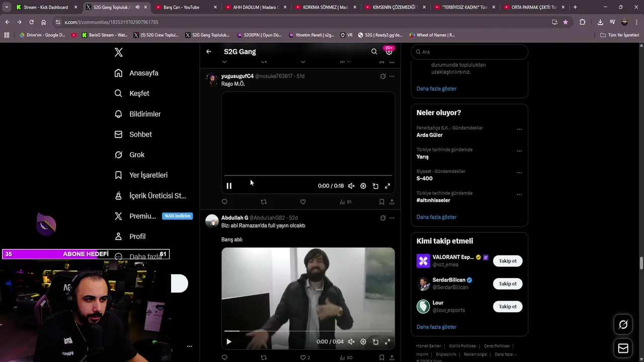Open Premium item with discount badge

(x=153, y=216)
